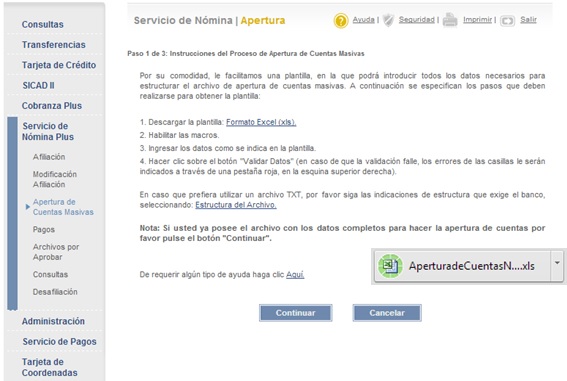
Task: Click the Aquí help link
Action: pos(295,275)
